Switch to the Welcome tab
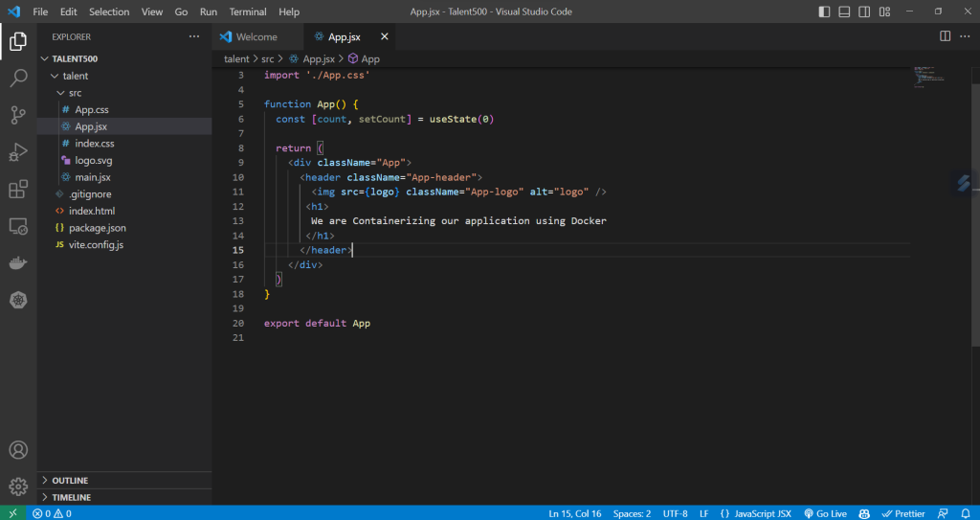 (256, 36)
